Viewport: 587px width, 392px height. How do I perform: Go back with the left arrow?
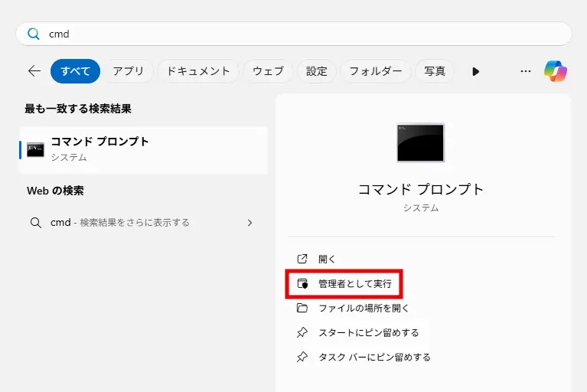(x=34, y=70)
